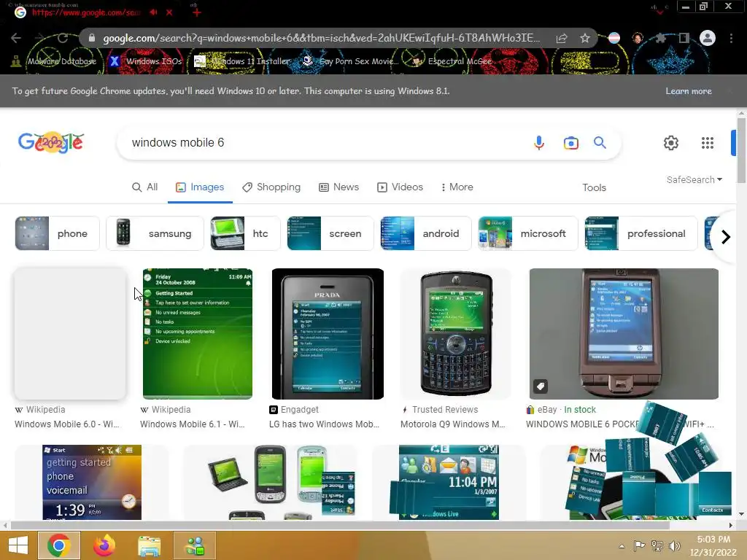The image size is (747, 560).
Task: Open a new tab with the plus icon
Action: pos(197,12)
